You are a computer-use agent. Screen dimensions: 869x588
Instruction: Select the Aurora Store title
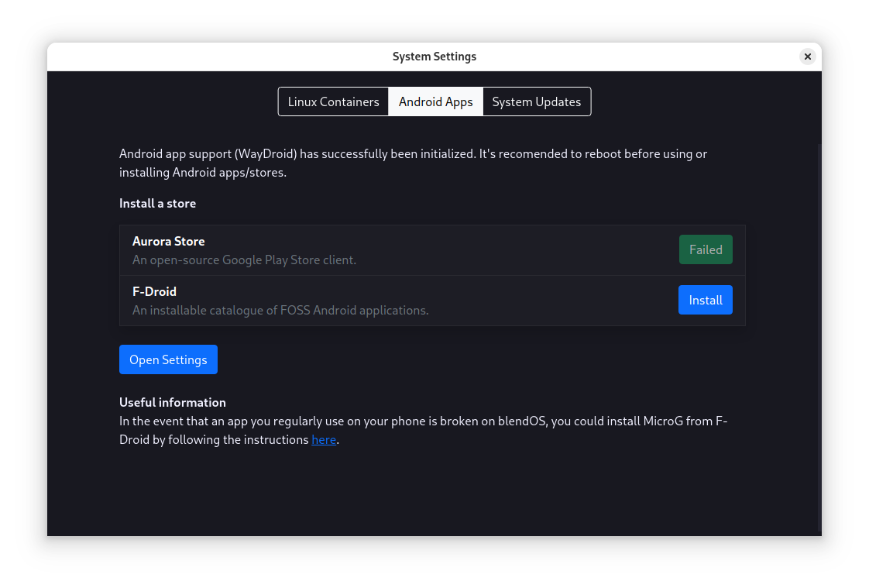(x=168, y=241)
